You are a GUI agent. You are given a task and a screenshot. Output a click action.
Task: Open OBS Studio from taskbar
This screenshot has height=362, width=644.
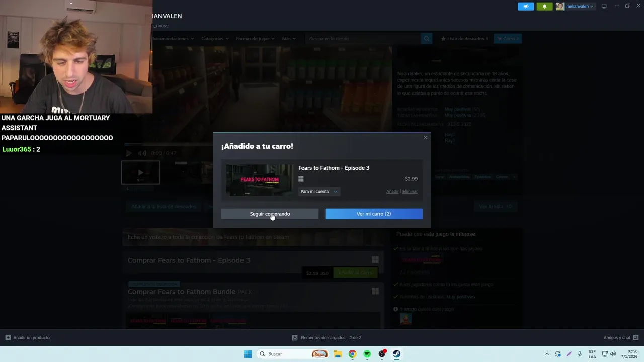tap(382, 354)
